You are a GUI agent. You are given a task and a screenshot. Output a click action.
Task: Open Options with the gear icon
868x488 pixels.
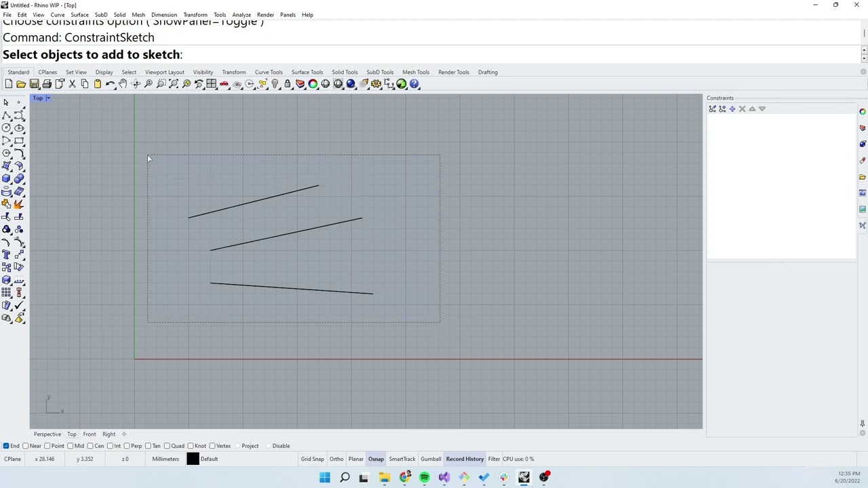[x=376, y=84]
